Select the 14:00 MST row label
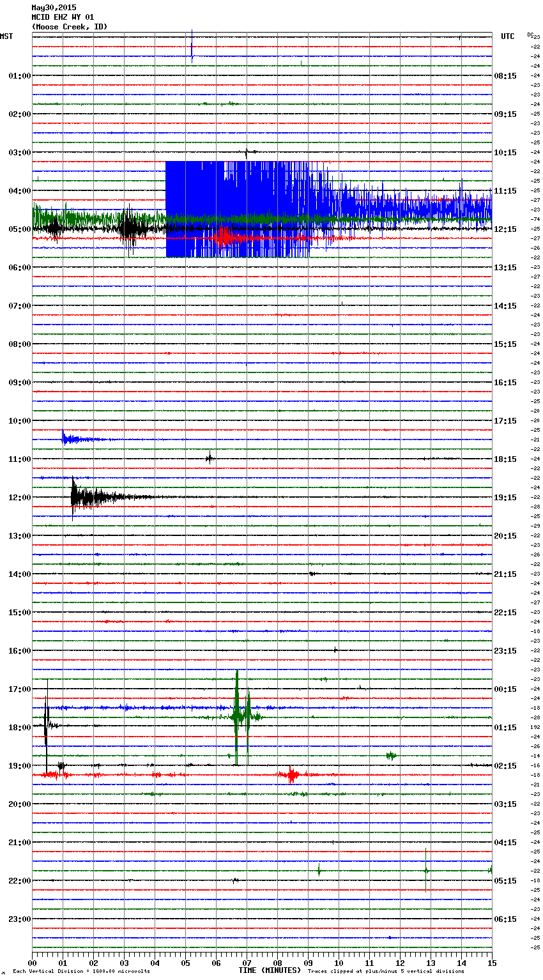The image size is (543, 980). tap(20, 574)
